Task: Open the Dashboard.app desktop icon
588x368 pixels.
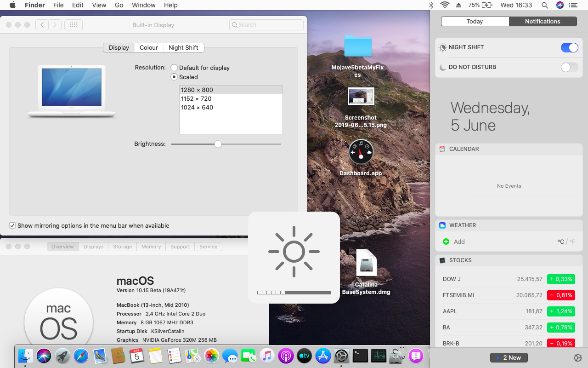Action: 361,152
